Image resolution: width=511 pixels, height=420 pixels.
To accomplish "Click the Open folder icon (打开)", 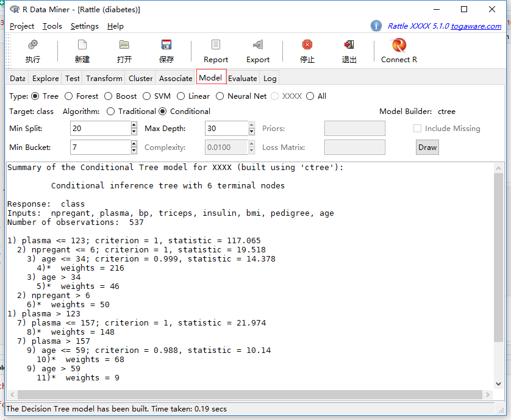I will coord(124,44).
